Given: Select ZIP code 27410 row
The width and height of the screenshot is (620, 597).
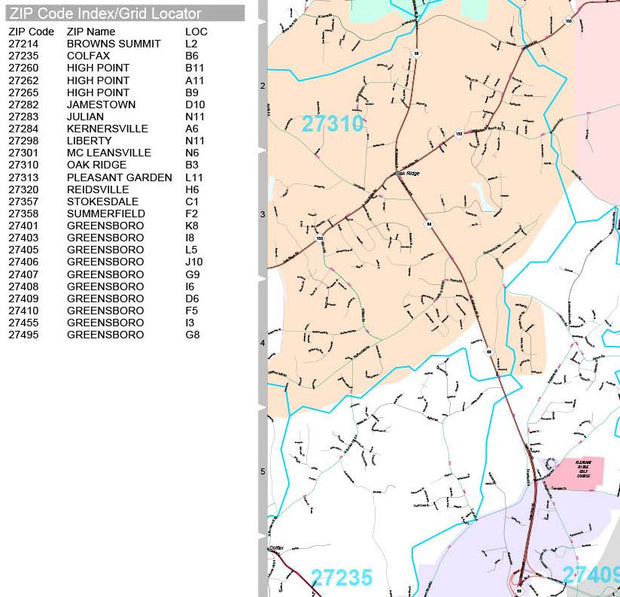Looking at the screenshot, I should 103,310.
